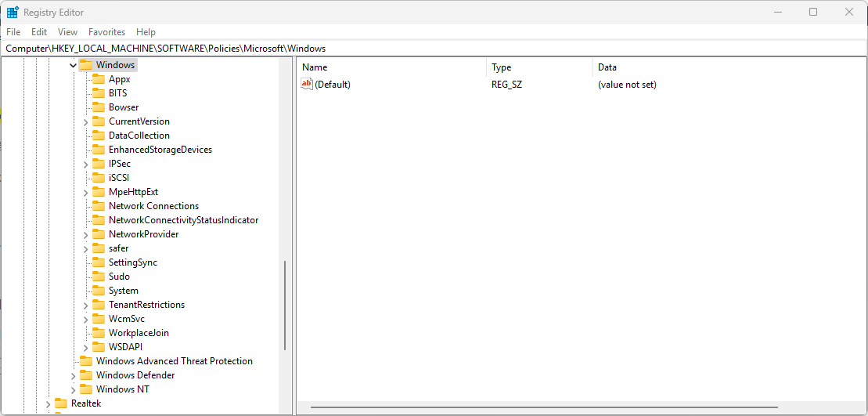
Task: Expand the Windows NT key
Action: 73,389
